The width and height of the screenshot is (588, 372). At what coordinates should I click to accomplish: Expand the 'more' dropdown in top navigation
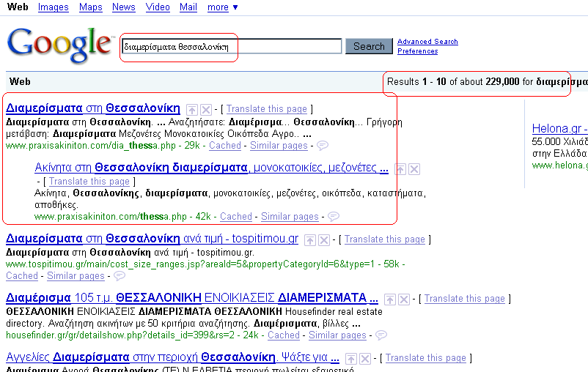[x=222, y=7]
